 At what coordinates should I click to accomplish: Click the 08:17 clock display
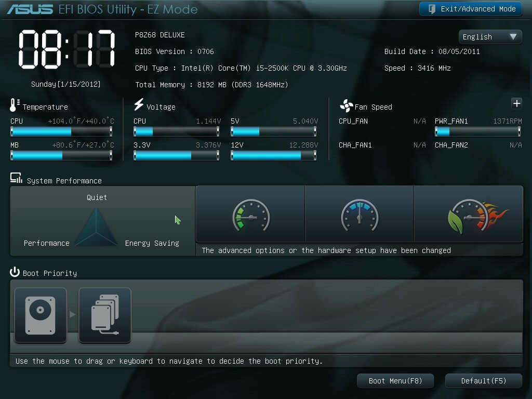[67, 49]
